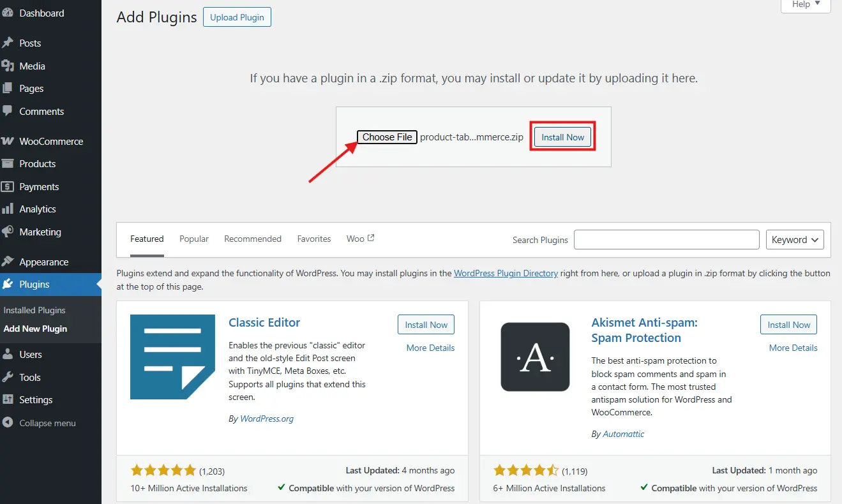Click 'Last Updated: 1 month ago' text

tap(765, 470)
